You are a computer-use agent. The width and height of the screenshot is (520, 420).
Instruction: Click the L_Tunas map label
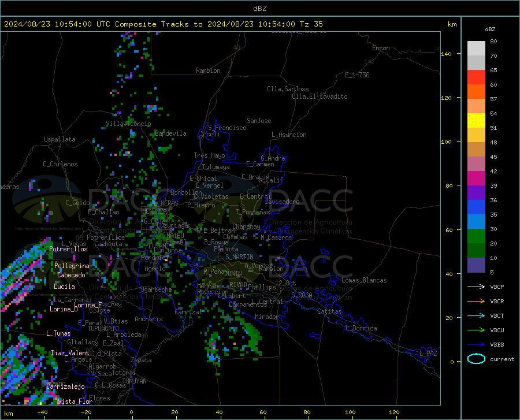tap(58, 333)
